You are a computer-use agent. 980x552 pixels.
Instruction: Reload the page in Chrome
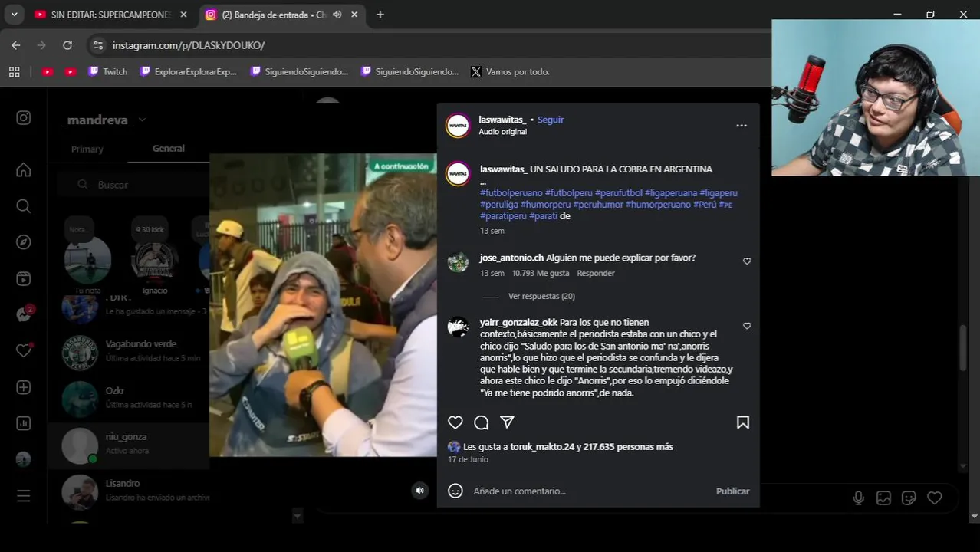tap(67, 45)
